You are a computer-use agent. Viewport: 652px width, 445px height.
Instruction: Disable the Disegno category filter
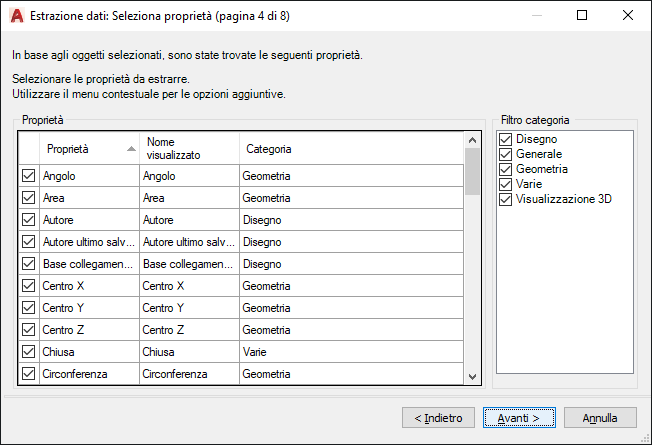pyautogui.click(x=506, y=140)
